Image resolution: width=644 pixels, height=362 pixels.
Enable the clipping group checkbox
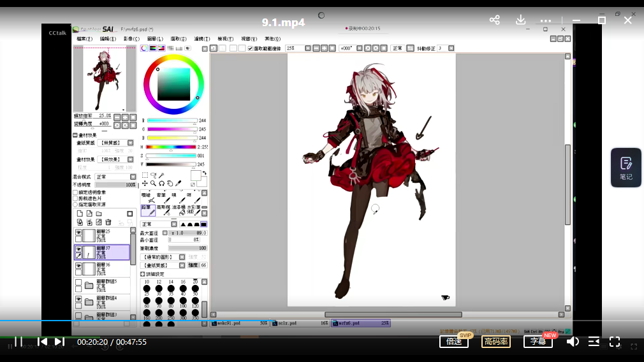pyautogui.click(x=75, y=198)
